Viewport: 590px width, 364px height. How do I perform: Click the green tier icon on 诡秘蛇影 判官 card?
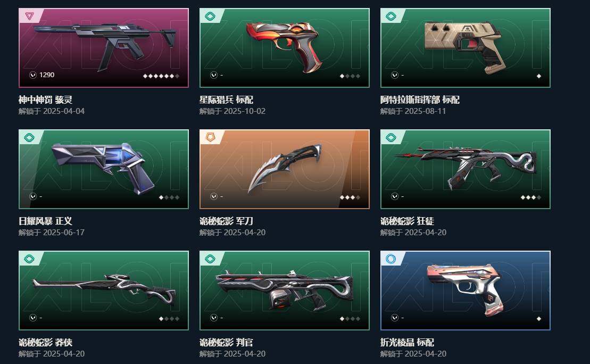[x=210, y=259]
